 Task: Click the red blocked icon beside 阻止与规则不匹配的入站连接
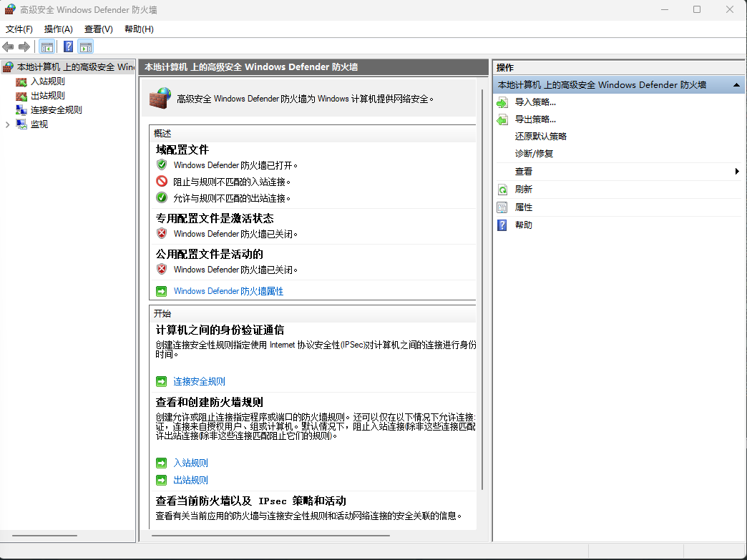pyautogui.click(x=162, y=182)
